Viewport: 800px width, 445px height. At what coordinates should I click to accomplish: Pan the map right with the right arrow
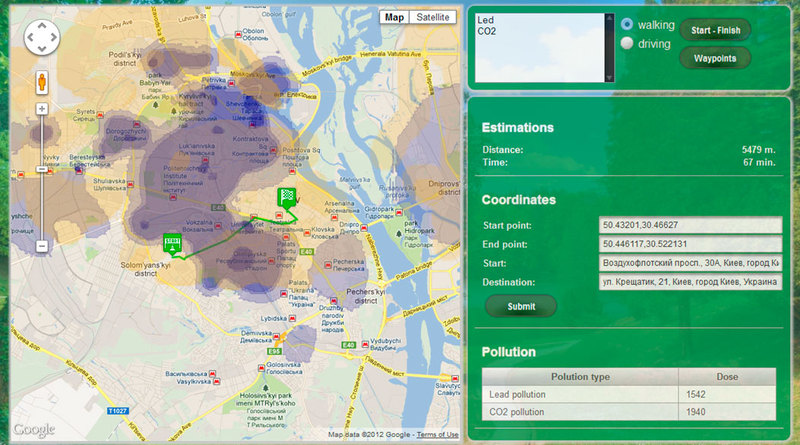54,37
